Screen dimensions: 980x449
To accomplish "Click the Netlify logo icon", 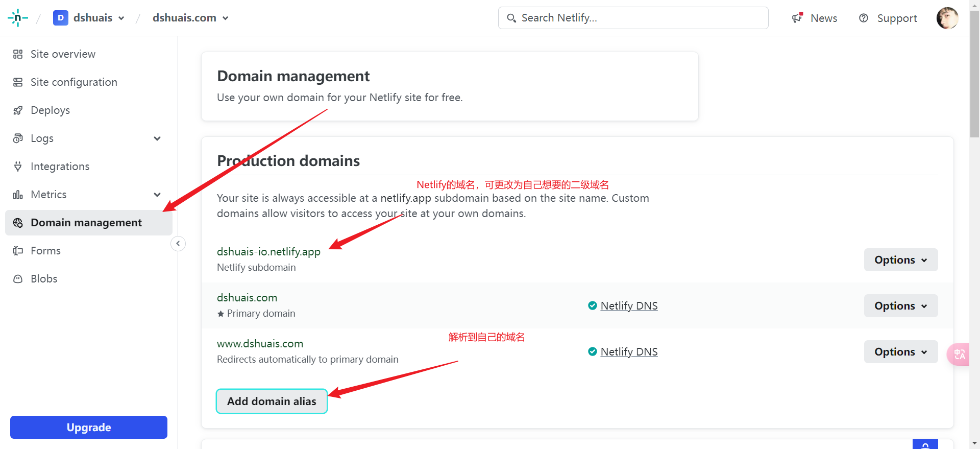I will click(x=18, y=18).
